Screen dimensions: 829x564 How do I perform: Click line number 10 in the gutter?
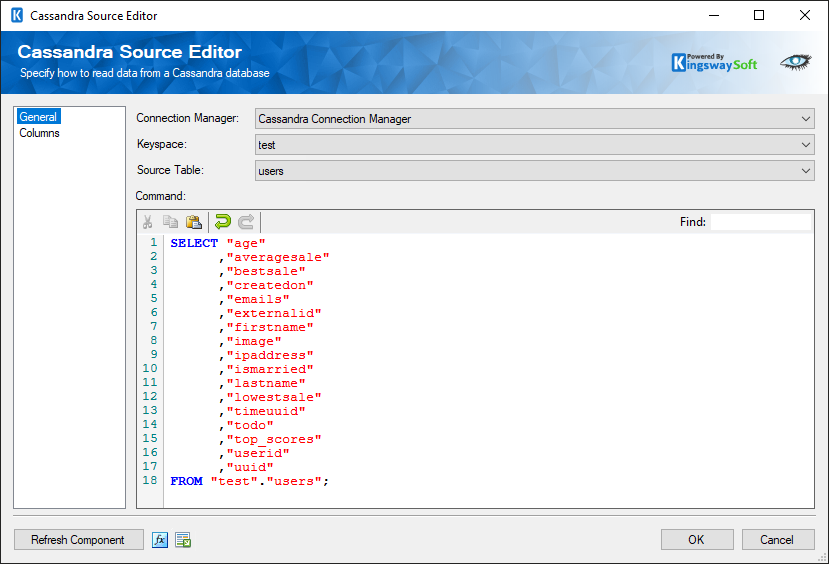[x=150, y=368]
